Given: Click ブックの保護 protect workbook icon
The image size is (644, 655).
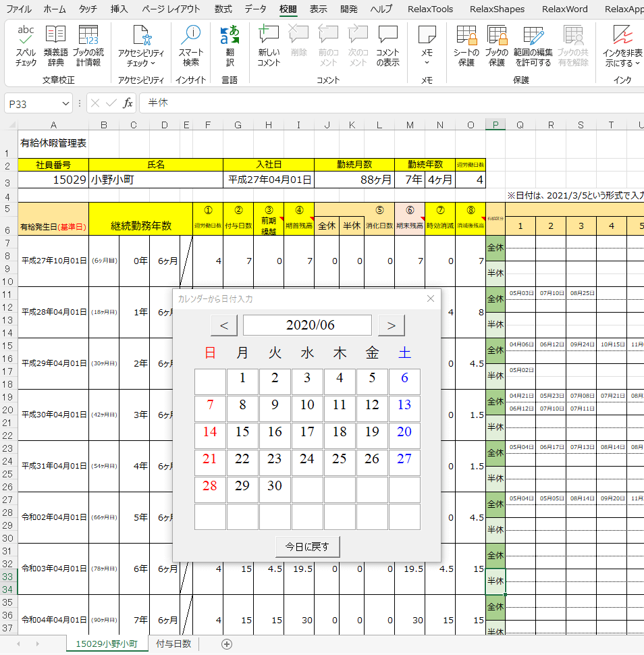Looking at the screenshot, I should click(496, 45).
